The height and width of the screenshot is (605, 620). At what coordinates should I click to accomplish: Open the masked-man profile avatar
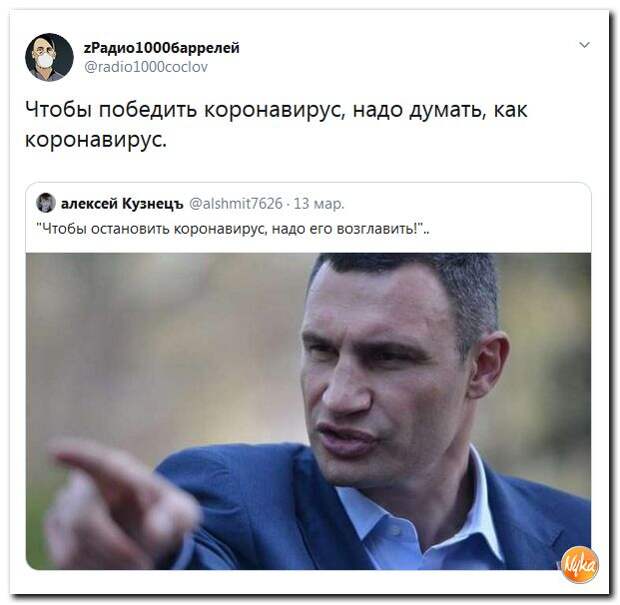pyautogui.click(x=49, y=57)
